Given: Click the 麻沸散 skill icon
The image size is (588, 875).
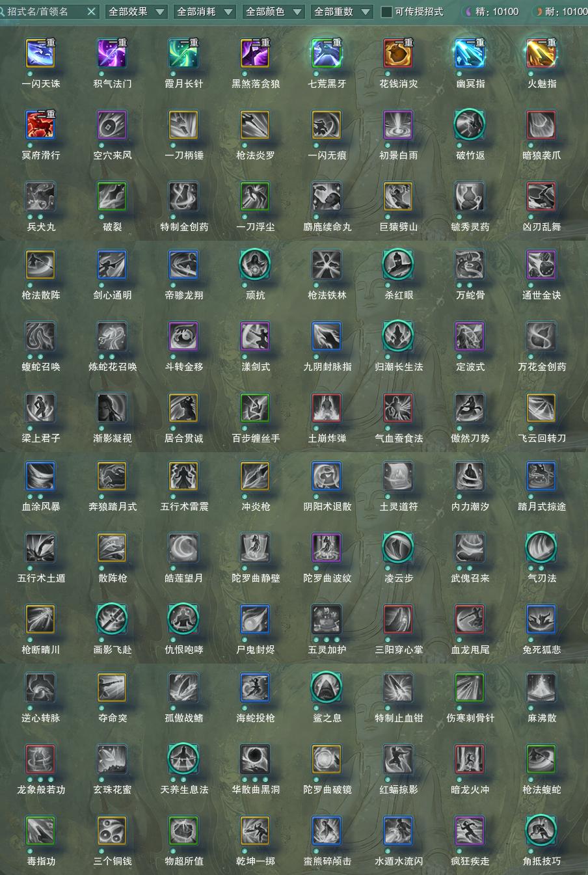Looking at the screenshot, I should (541, 688).
